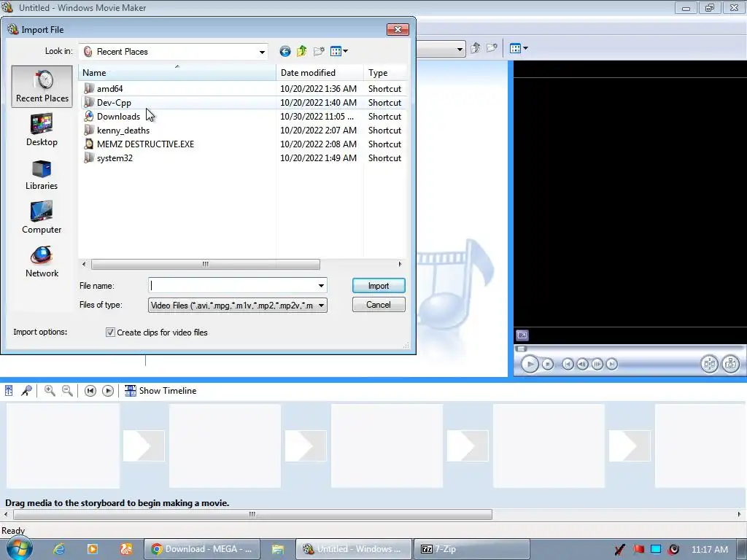Image resolution: width=747 pixels, height=560 pixels.
Task: Click the first empty storyboard clip cell
Action: click(x=63, y=446)
